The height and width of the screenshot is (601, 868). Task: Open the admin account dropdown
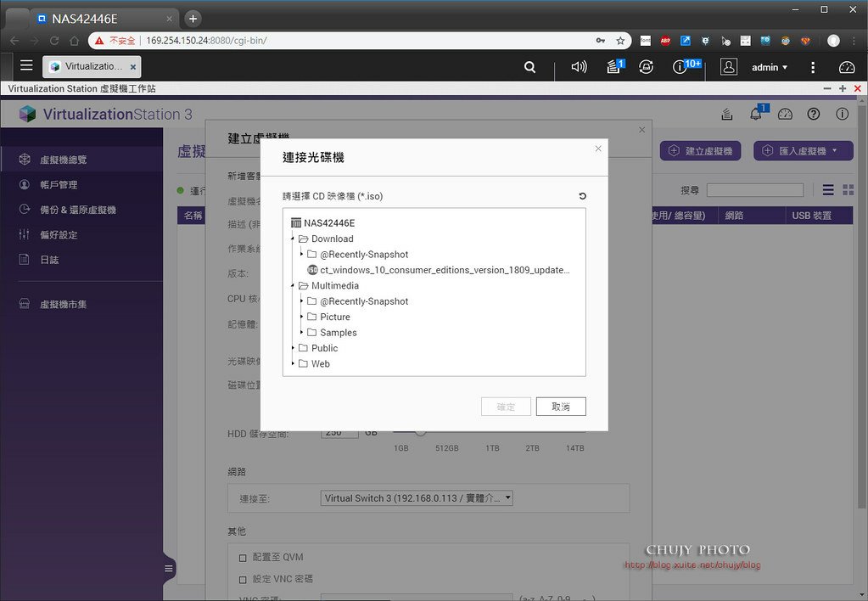[x=770, y=67]
